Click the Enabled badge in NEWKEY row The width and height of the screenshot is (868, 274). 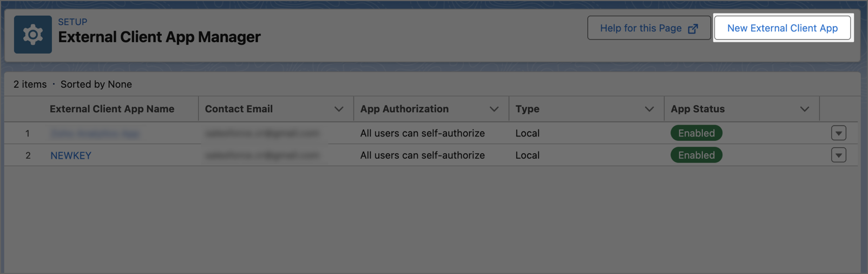[696, 155]
